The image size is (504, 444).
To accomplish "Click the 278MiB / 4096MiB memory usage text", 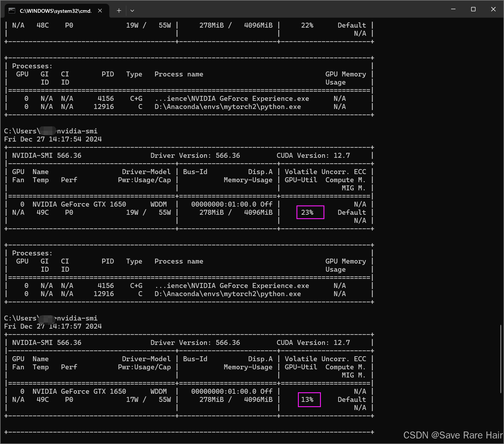I will coord(236,212).
